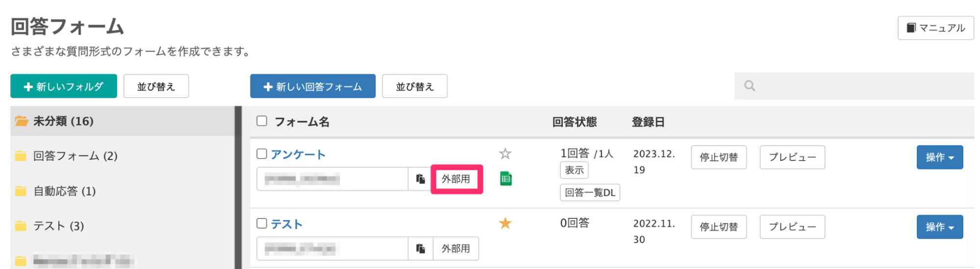
Task: Expand the 操作 dropdown for アンケート
Action: 939,158
